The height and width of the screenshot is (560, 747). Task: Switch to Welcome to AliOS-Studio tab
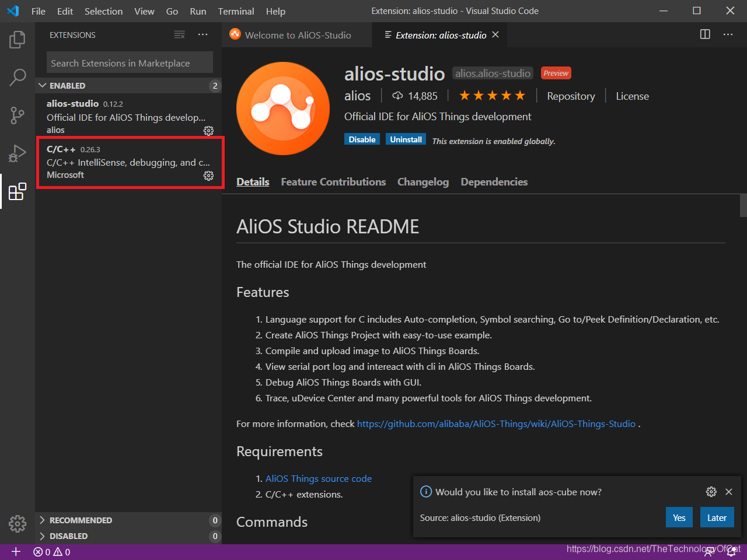click(297, 35)
